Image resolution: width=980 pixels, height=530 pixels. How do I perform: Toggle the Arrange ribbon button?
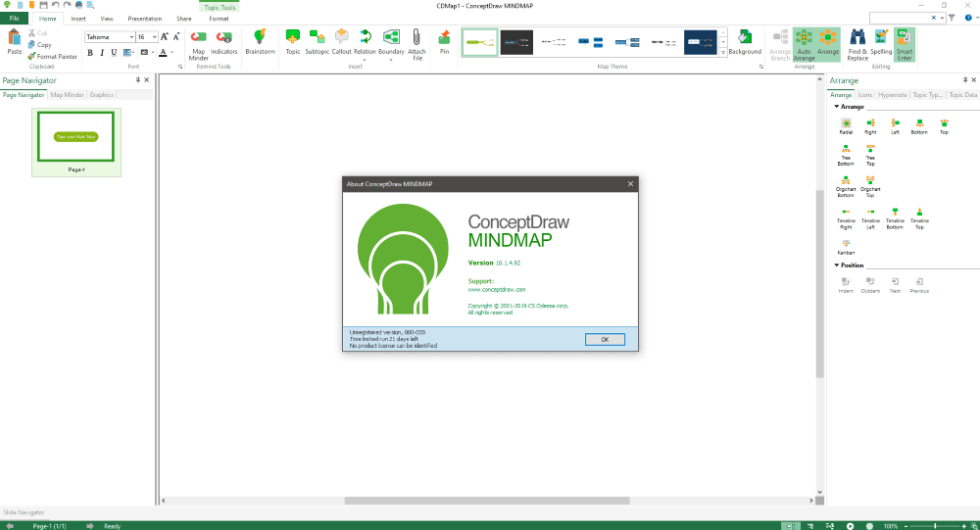(x=828, y=44)
